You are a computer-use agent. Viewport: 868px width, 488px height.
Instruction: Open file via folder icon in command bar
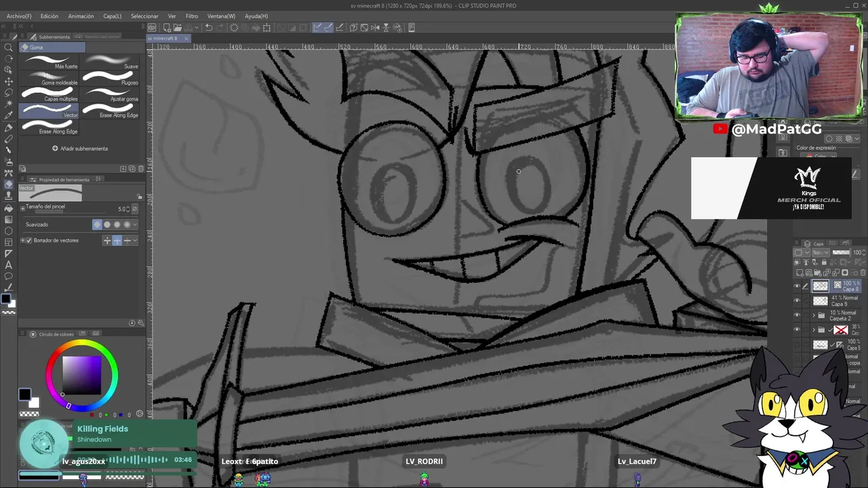click(x=177, y=28)
